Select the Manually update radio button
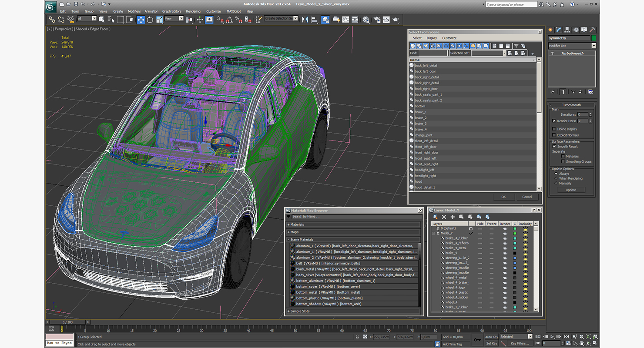644x348 pixels. [556, 183]
